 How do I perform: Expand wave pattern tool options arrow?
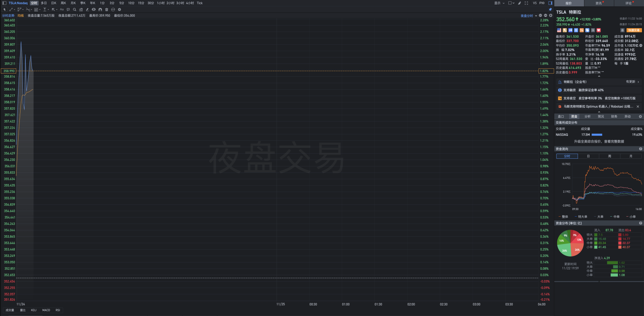point(31,10)
